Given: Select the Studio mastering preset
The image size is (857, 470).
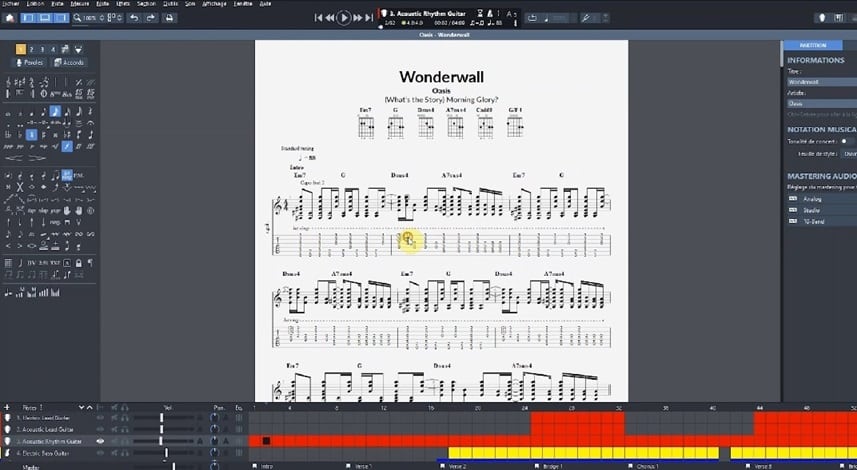Looking at the screenshot, I should [x=812, y=210].
